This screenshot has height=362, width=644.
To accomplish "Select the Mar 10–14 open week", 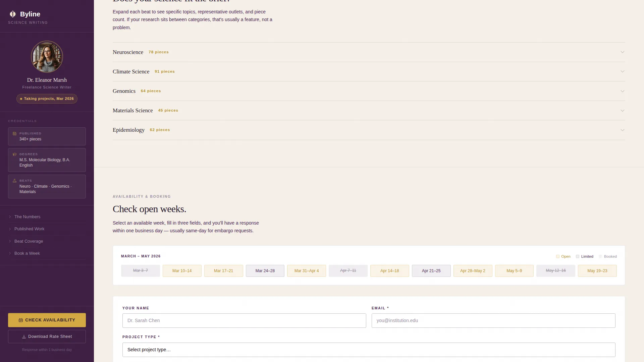I will click(x=182, y=271).
